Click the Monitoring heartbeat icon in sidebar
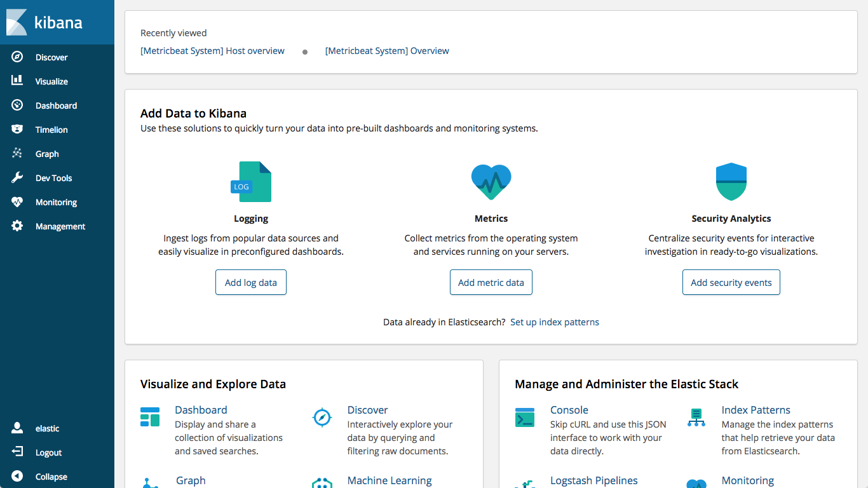This screenshot has width=868, height=488. (x=17, y=202)
